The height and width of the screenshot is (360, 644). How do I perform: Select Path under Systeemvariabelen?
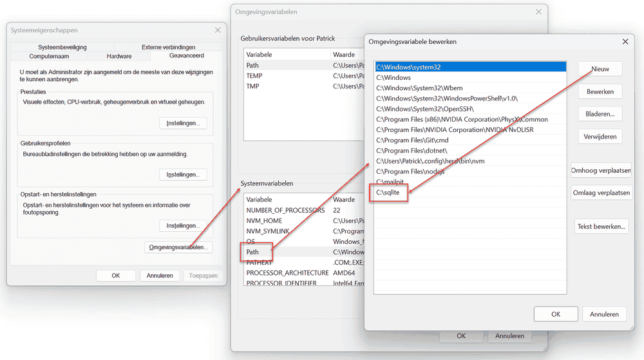coord(252,252)
